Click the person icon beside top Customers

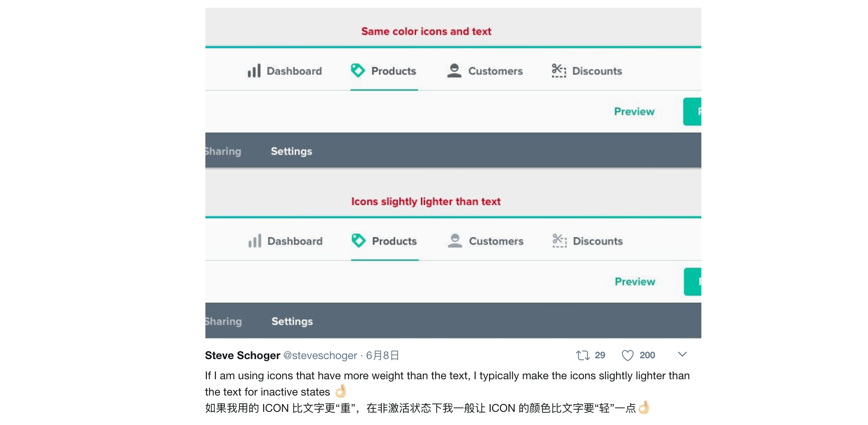pyautogui.click(x=454, y=71)
